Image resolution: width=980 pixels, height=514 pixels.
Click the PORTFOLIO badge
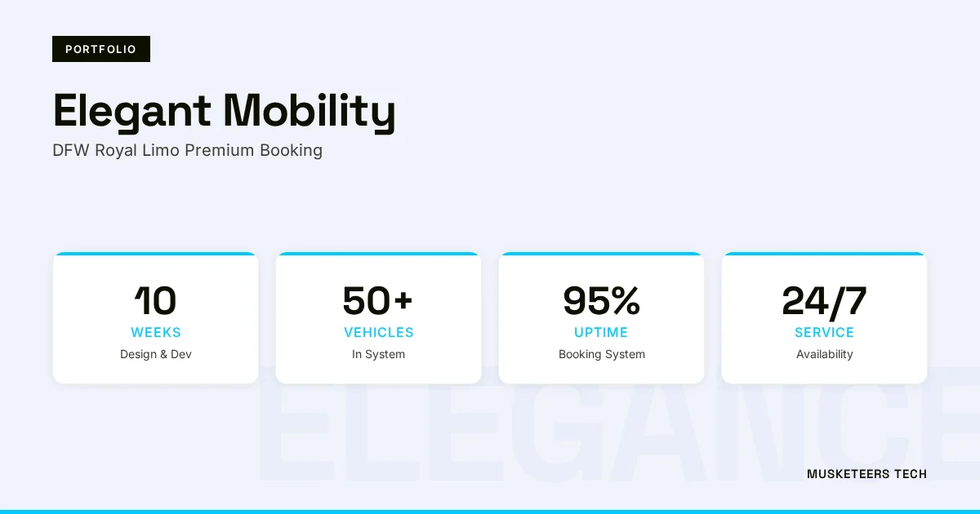tap(101, 49)
